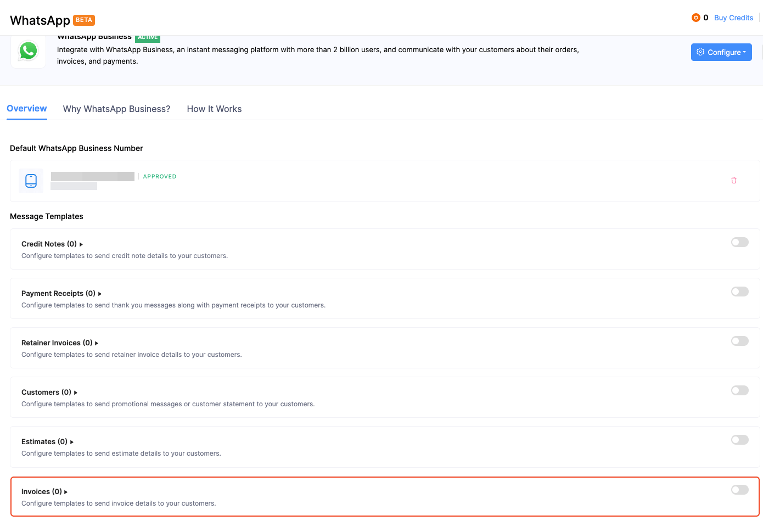Viewport: 763px width, 532px height.
Task: Open the Configure dropdown button
Action: (x=721, y=52)
